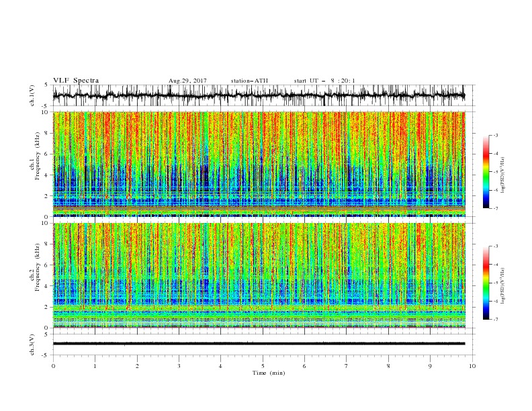The width and height of the screenshot is (532, 411).
Task: Click the upper color bar's log(PSD) label
Action: tap(502, 175)
